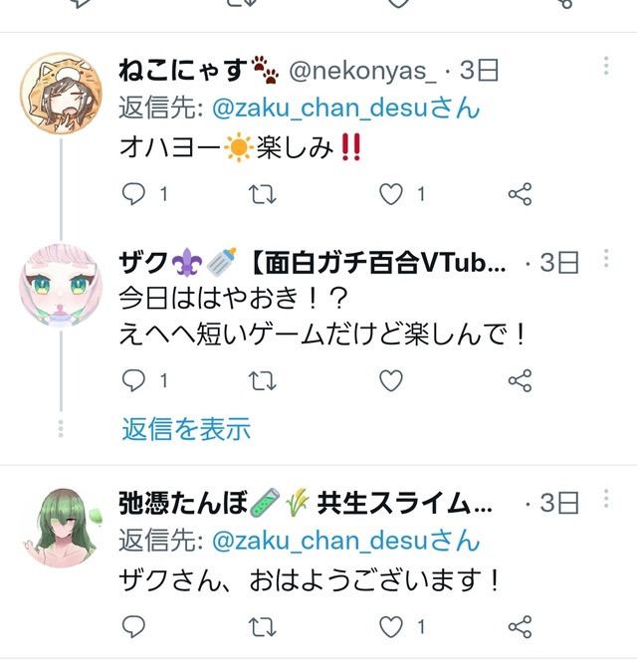637x672 pixels.
Task: Reply to 弛憑たんぼ's good morning tweet
Action: (133, 627)
